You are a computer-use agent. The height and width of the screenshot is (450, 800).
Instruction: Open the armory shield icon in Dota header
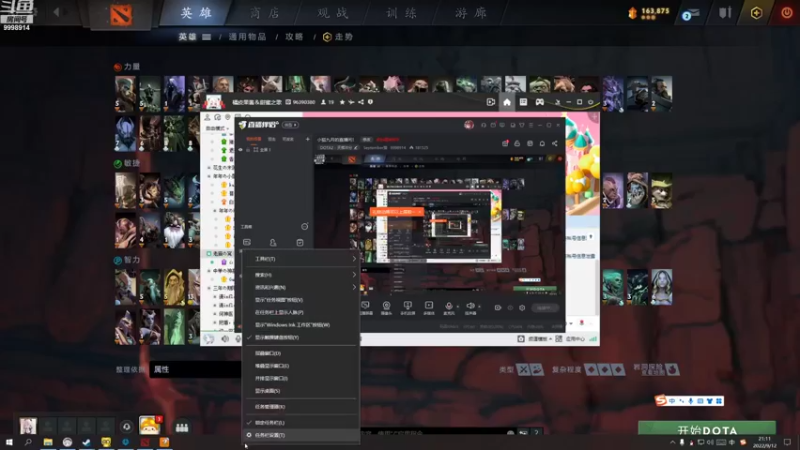pyautogui.click(x=724, y=12)
